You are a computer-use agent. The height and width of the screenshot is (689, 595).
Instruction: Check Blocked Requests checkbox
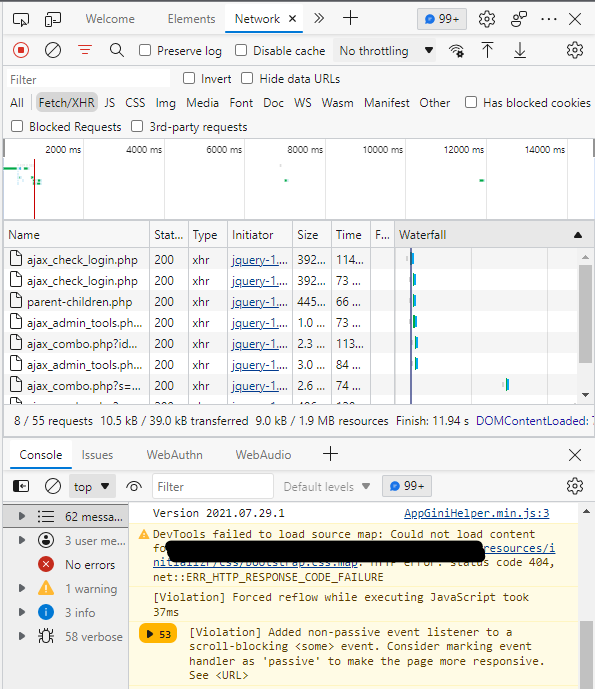point(17,127)
